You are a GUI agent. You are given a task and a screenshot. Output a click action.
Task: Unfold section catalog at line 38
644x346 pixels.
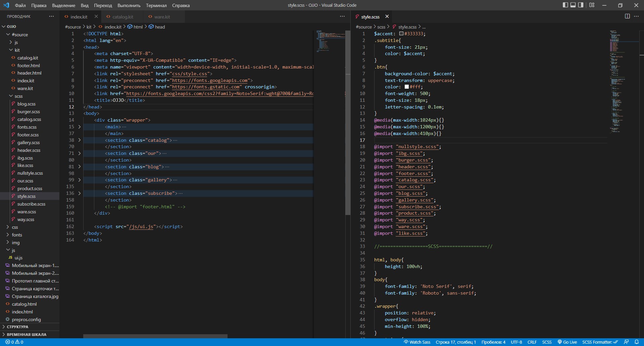[80, 140]
